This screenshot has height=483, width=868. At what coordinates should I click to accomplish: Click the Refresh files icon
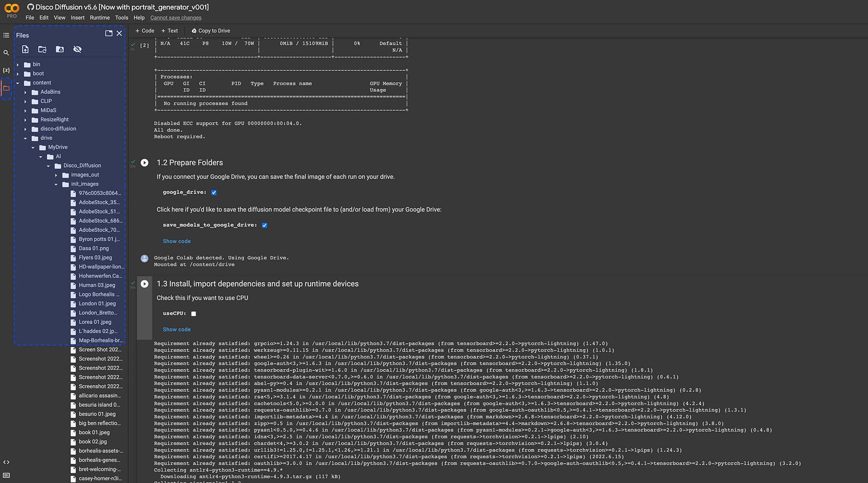tap(42, 49)
